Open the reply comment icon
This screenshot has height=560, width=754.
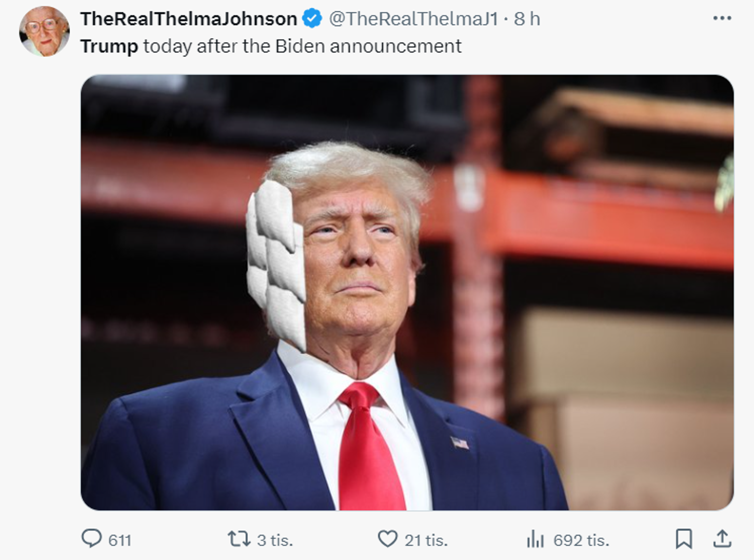[x=92, y=539]
